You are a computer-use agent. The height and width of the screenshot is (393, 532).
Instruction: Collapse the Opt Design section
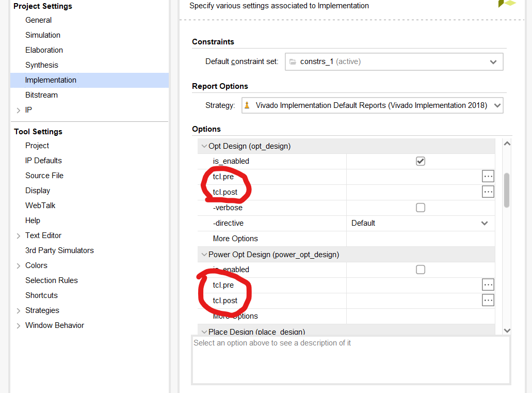pyautogui.click(x=204, y=146)
